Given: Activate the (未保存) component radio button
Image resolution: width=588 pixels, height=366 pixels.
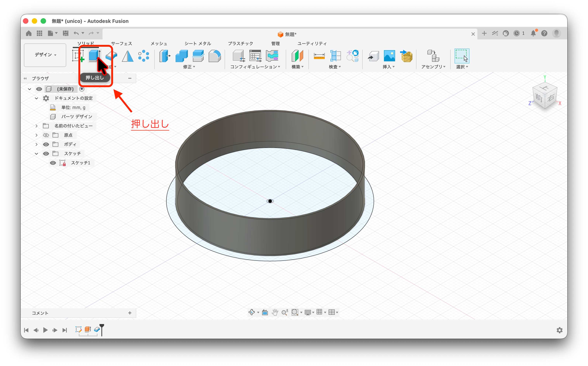Looking at the screenshot, I should [x=82, y=89].
